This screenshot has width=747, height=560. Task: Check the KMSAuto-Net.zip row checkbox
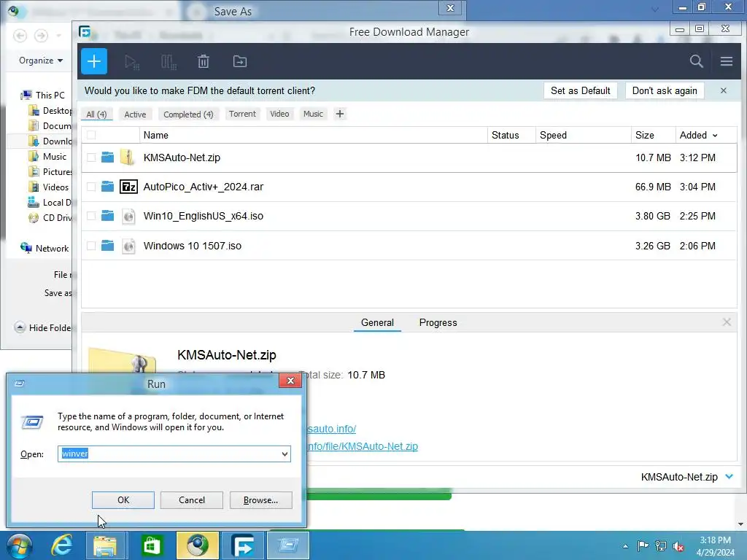coord(91,157)
